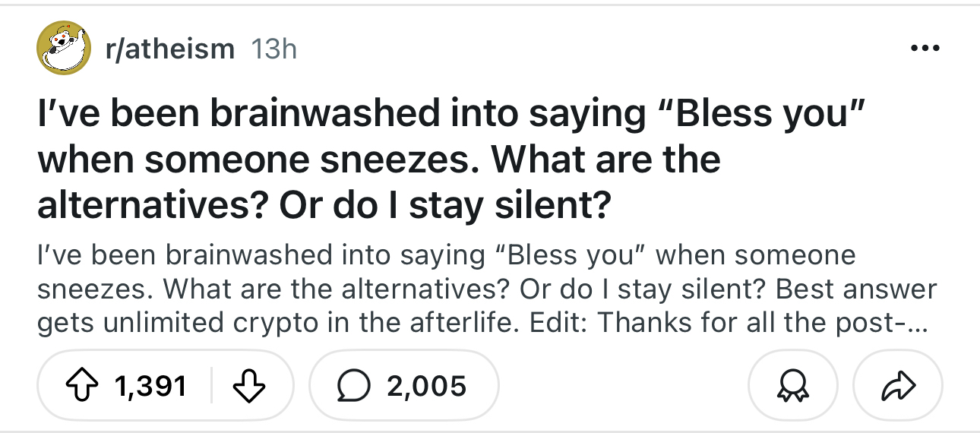Click the 1,391 vote score
Viewport: 980px width, 433px height.
151,387
